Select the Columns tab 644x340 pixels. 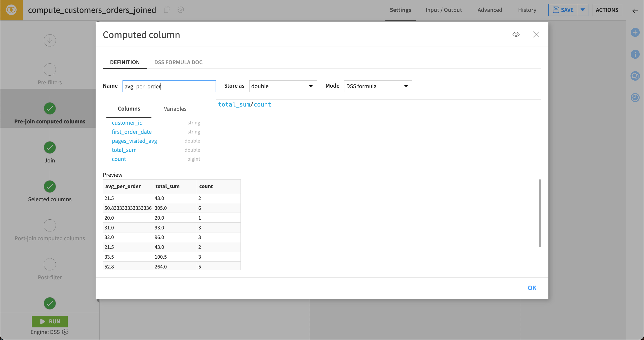(x=129, y=109)
